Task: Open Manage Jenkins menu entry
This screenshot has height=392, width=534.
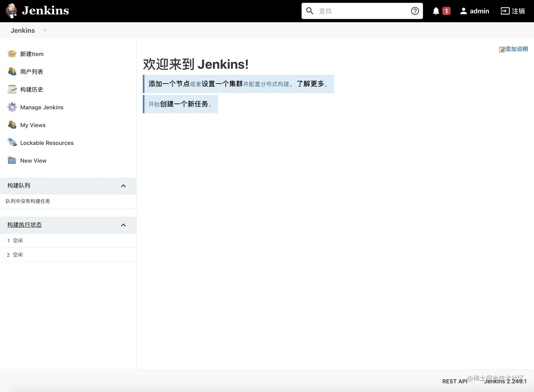Action: (x=42, y=107)
